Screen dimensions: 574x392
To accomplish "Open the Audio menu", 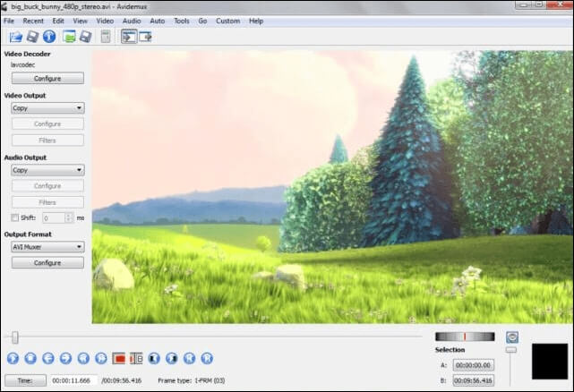I will [x=132, y=21].
